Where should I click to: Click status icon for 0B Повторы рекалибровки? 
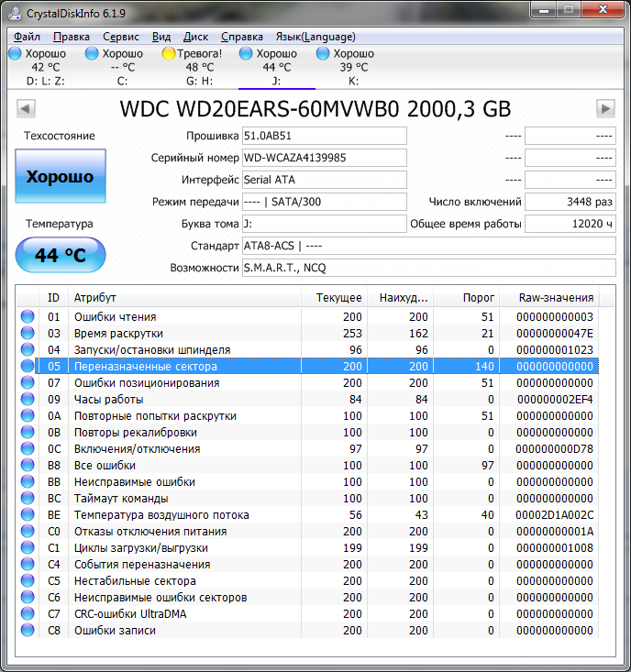pos(28,432)
